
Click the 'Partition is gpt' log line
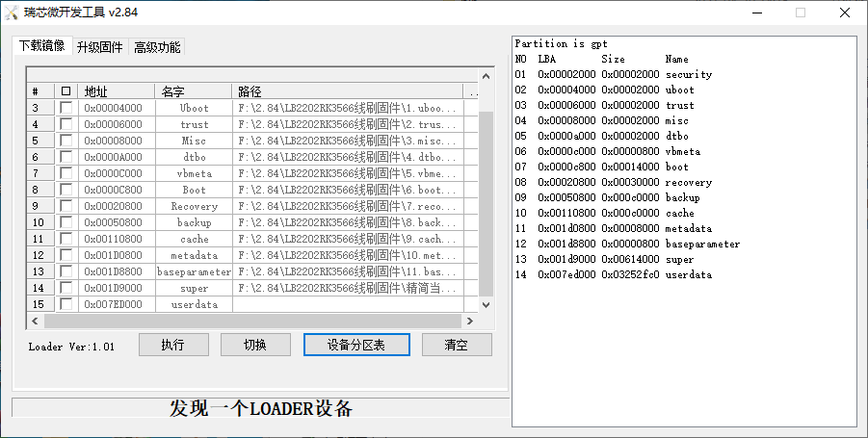point(562,43)
